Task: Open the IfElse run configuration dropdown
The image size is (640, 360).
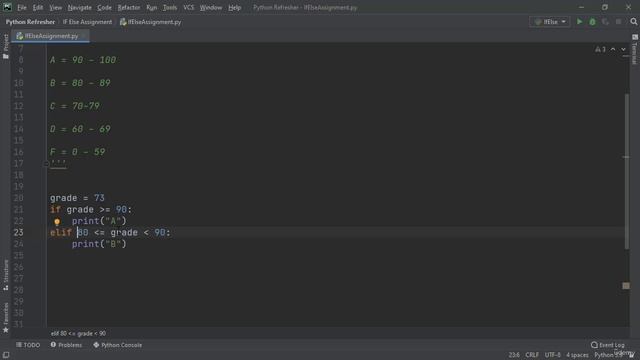Action: click(x=550, y=22)
